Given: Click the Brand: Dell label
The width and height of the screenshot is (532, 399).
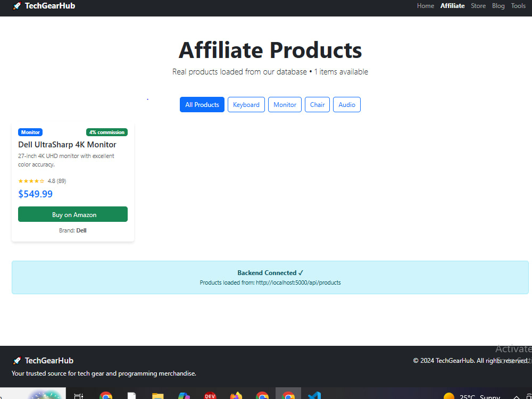Looking at the screenshot, I should coord(72,230).
